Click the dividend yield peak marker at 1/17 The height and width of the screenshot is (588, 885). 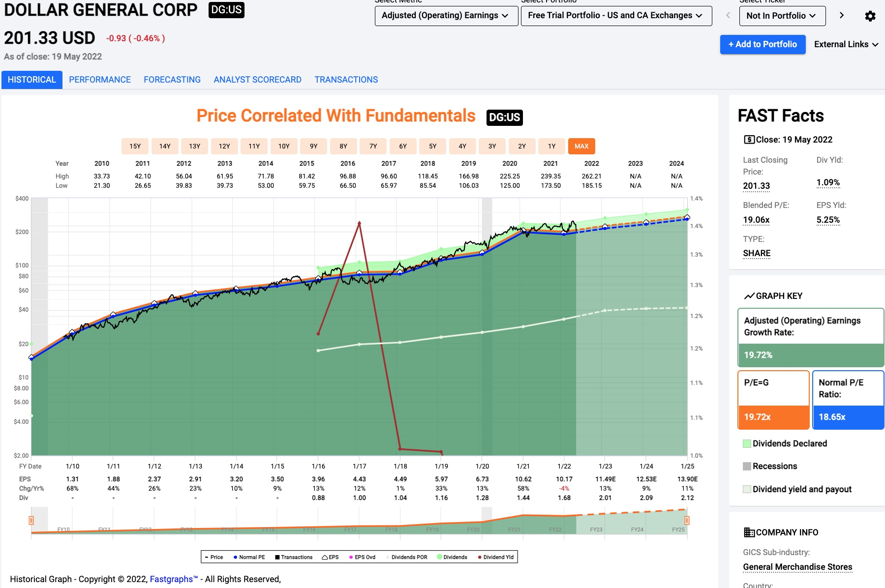coord(360,223)
